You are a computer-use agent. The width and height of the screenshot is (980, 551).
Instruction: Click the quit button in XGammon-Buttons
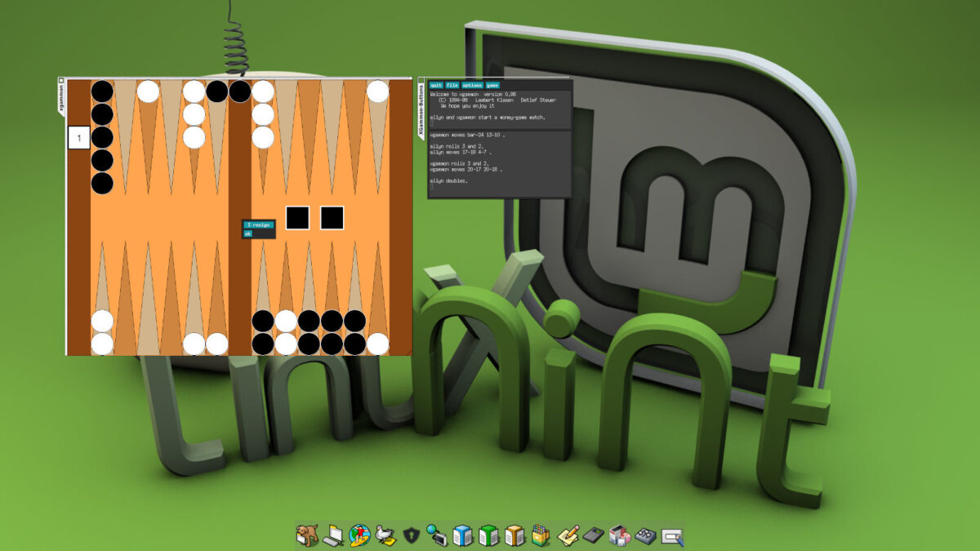click(x=436, y=85)
